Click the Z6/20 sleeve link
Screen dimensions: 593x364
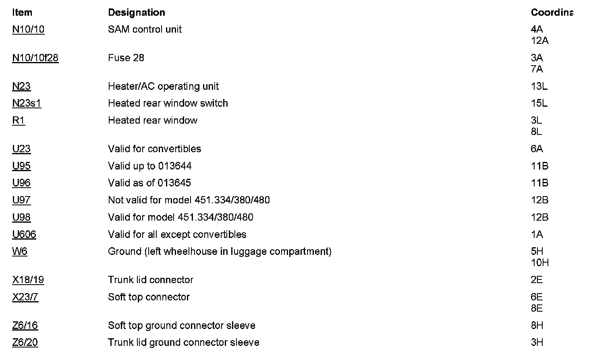(25, 343)
